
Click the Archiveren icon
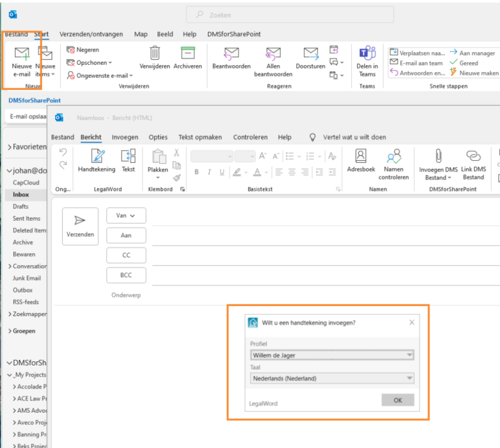[188, 53]
